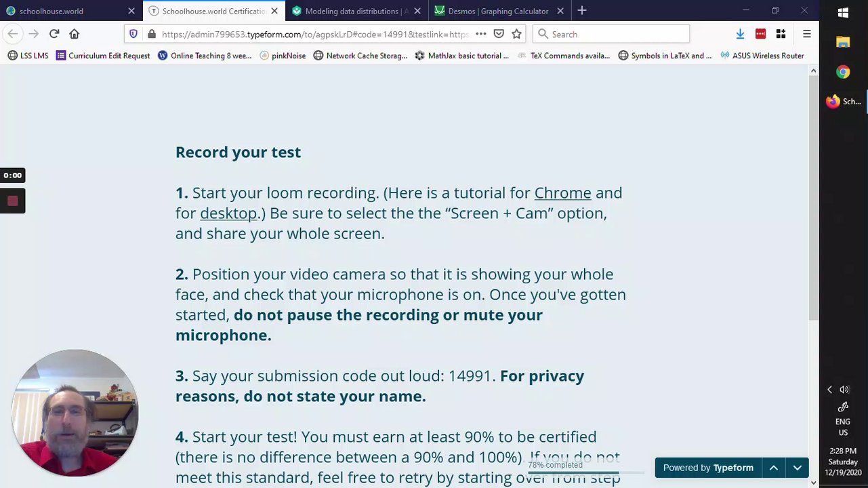Open the pinkNoise bookmark
The image size is (868, 488).
pos(285,56)
